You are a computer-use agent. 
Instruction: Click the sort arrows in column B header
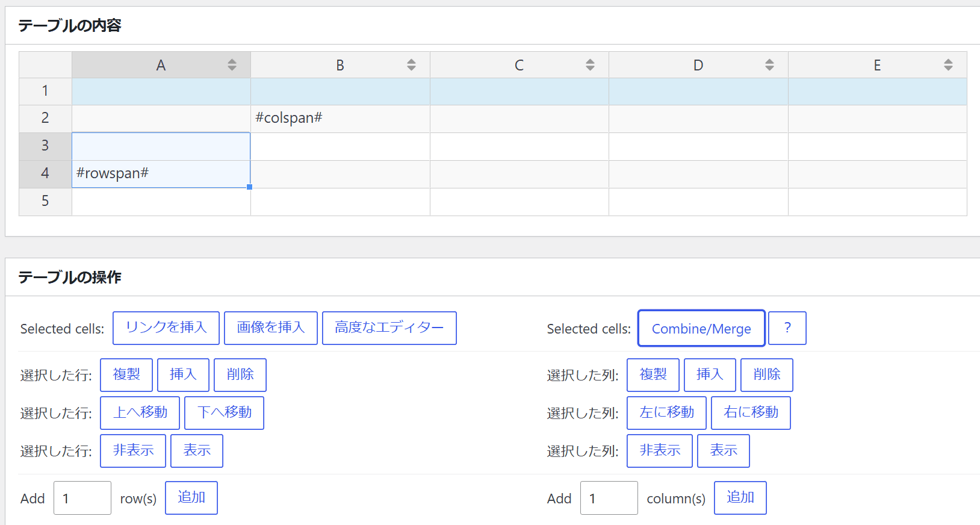click(x=411, y=65)
